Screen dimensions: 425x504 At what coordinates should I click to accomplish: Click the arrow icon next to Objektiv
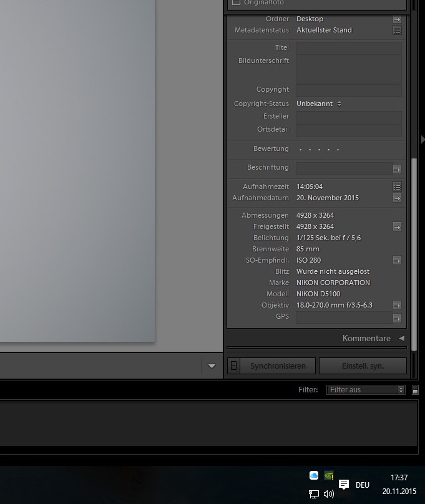(397, 306)
